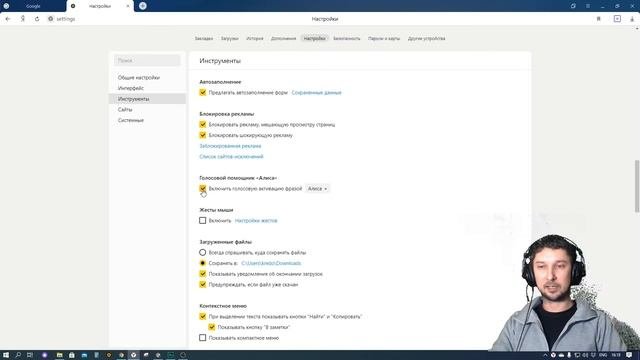Click the active Yandex Browser taskbar icon
The image size is (640, 360).
pos(133,355)
